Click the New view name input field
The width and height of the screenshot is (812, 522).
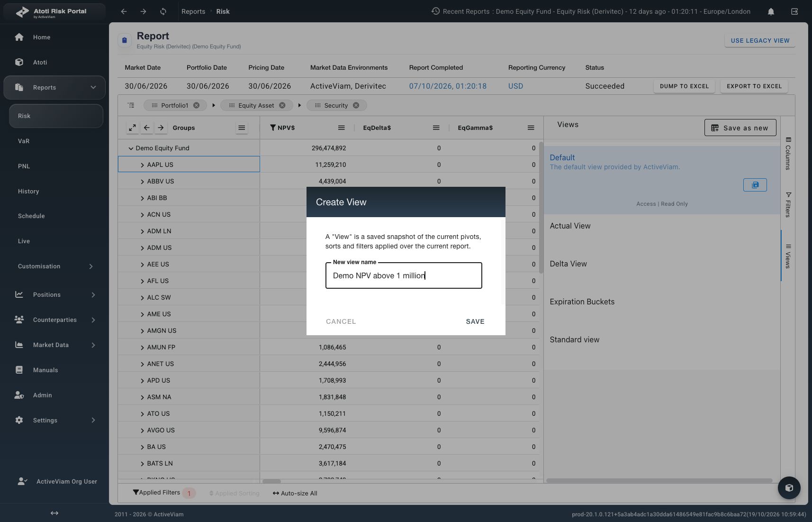404,275
